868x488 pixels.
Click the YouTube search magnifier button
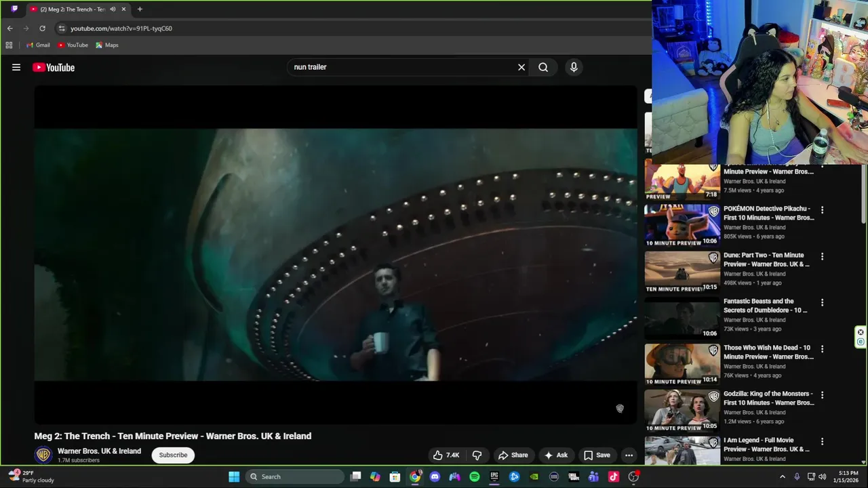pos(543,67)
